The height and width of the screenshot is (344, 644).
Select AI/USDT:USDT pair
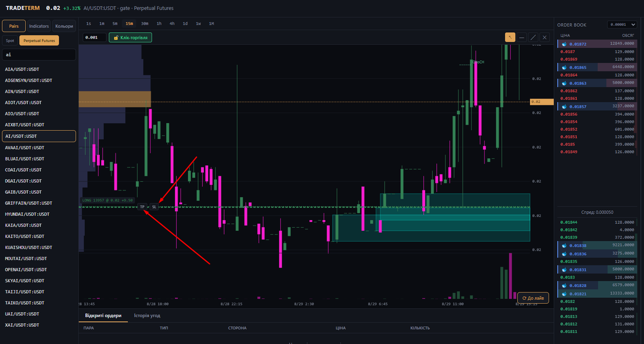39,136
